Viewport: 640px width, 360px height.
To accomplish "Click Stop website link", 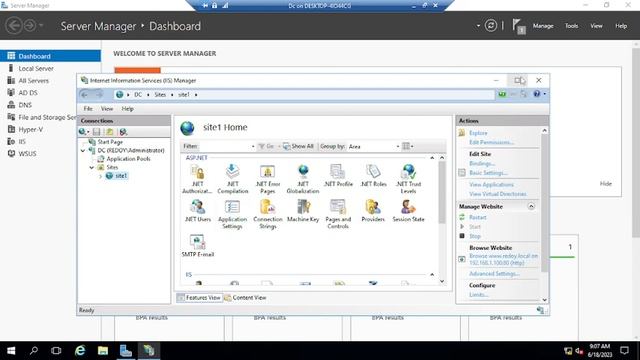I will [475, 236].
